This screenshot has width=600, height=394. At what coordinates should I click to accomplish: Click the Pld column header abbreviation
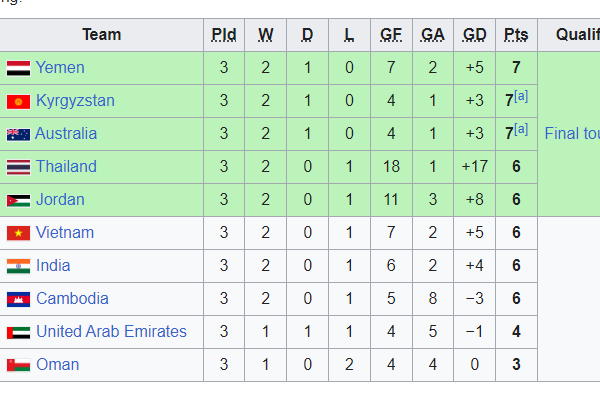click(224, 35)
